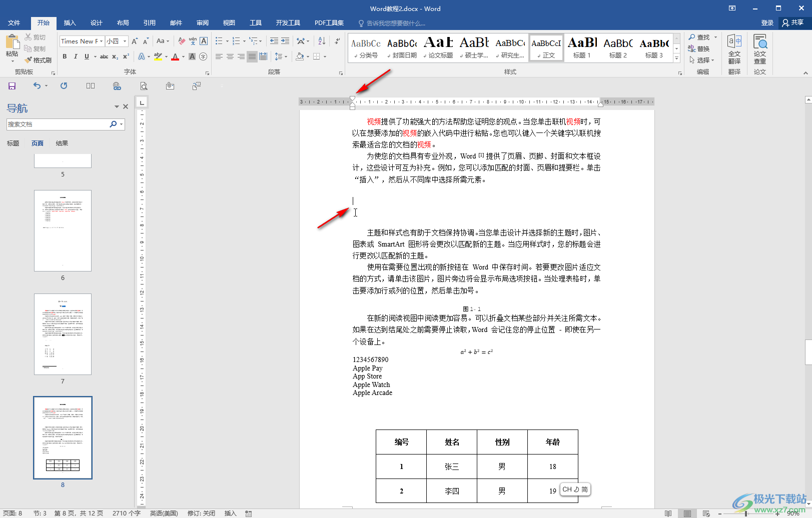Open the search options dropdown in navigation
Image resolution: width=812 pixels, height=518 pixels.
pyautogui.click(x=121, y=124)
